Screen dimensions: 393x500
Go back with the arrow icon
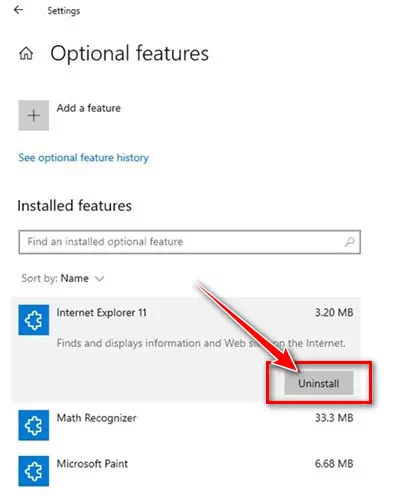[18, 10]
